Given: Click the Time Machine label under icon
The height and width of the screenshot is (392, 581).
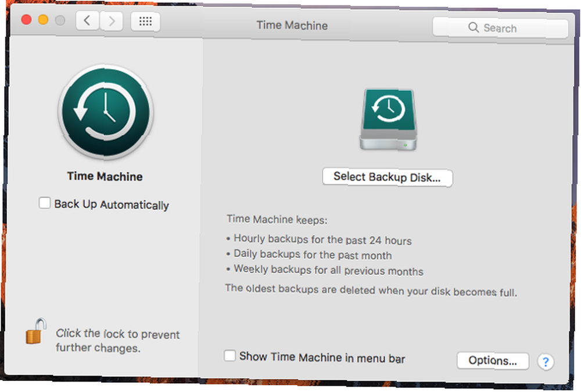Looking at the screenshot, I should (105, 177).
